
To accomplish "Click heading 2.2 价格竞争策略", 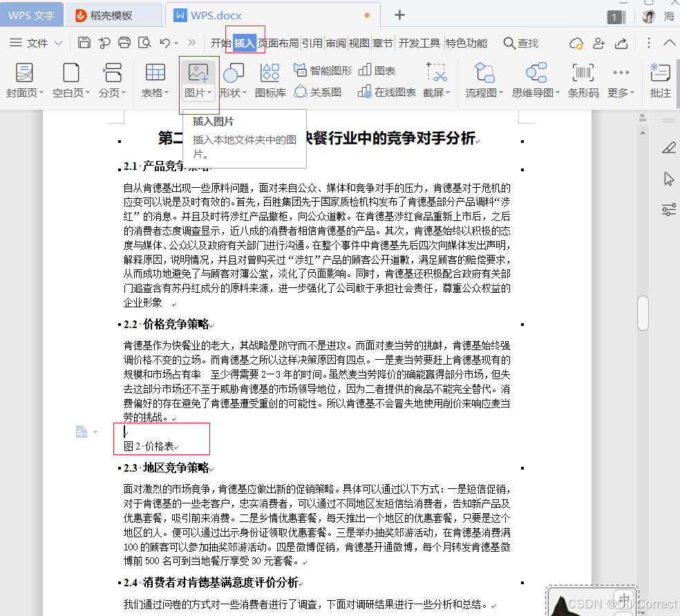I will point(166,325).
